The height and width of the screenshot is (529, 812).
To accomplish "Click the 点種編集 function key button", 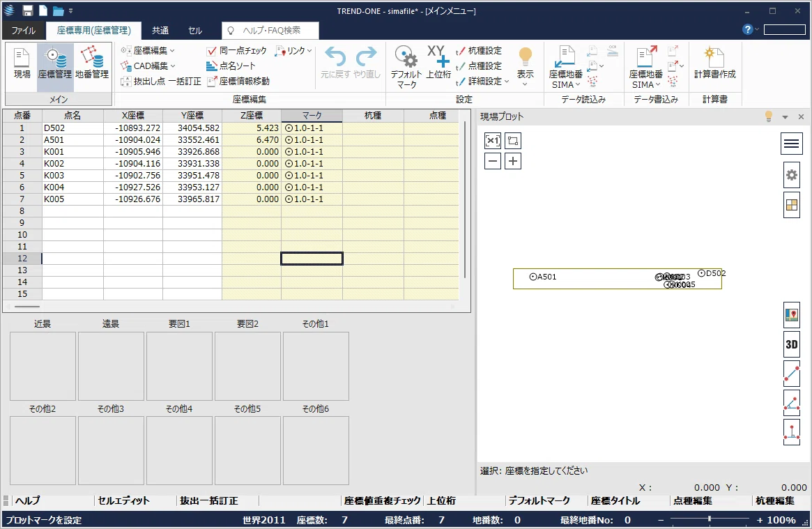I will (x=692, y=500).
